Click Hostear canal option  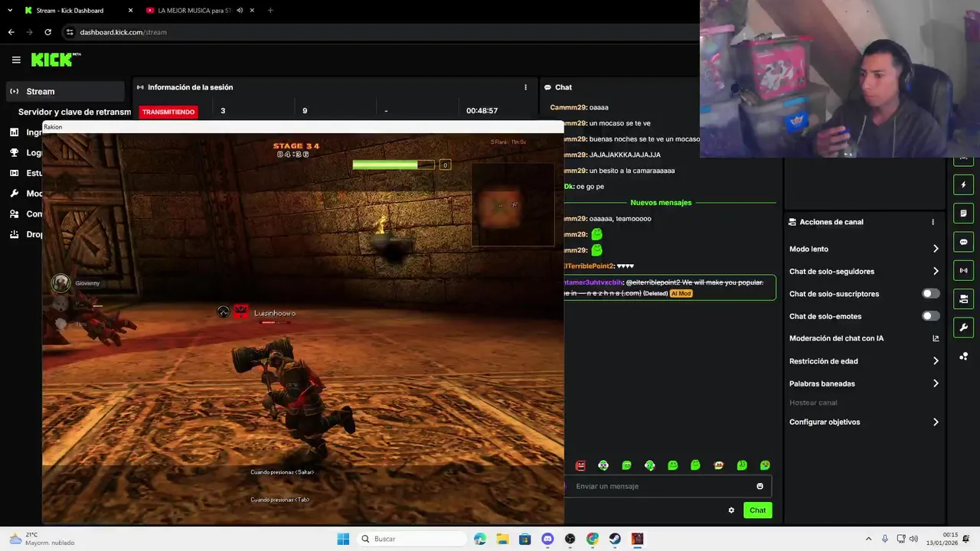coord(813,403)
